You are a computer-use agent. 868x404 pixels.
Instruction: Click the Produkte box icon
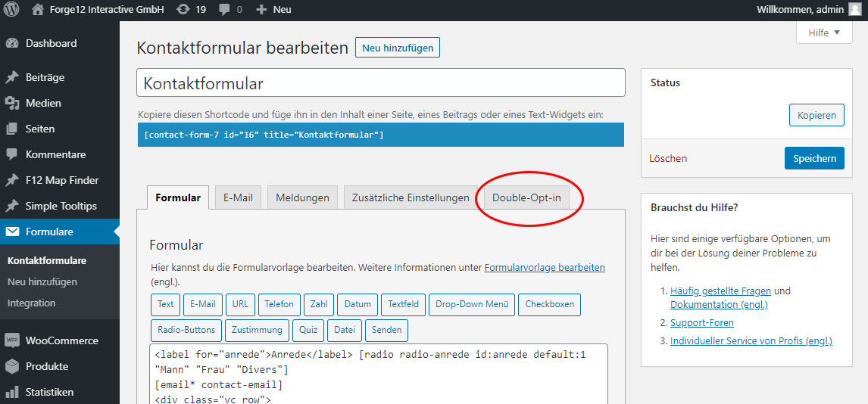click(x=11, y=366)
